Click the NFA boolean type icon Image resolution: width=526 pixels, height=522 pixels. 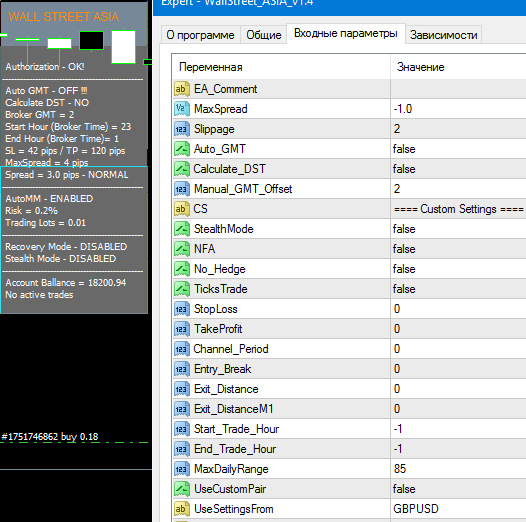pos(182,249)
